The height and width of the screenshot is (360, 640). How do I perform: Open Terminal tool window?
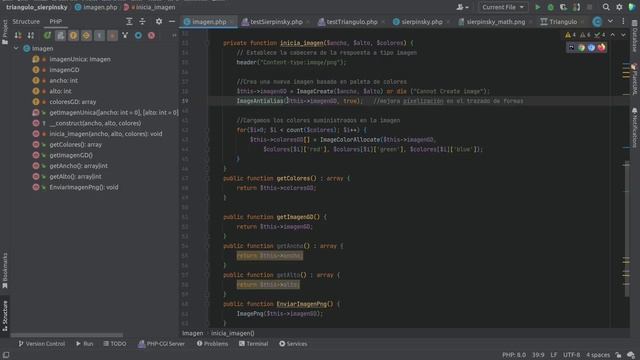click(253, 344)
